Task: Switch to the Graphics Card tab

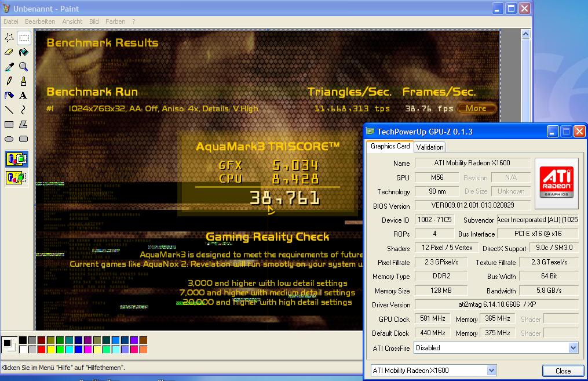Action: (x=390, y=146)
